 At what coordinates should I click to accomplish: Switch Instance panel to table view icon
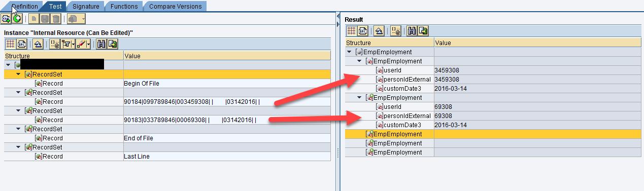[x=10, y=44]
